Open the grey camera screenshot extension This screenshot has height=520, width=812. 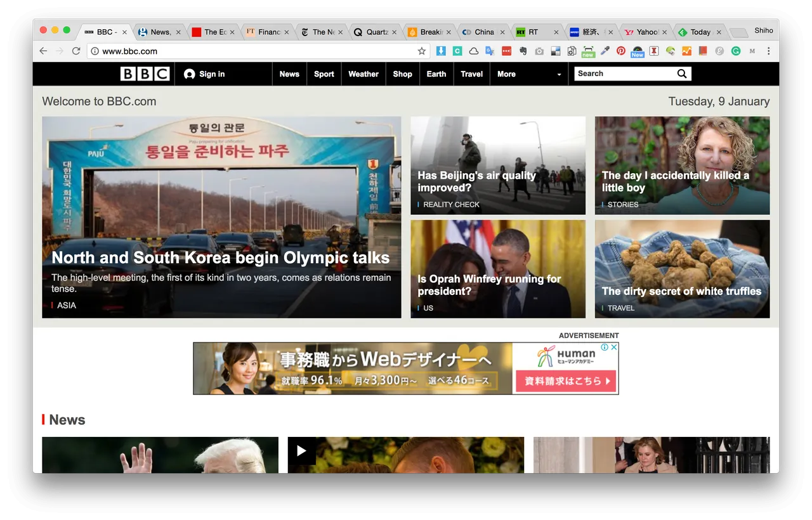click(x=539, y=51)
